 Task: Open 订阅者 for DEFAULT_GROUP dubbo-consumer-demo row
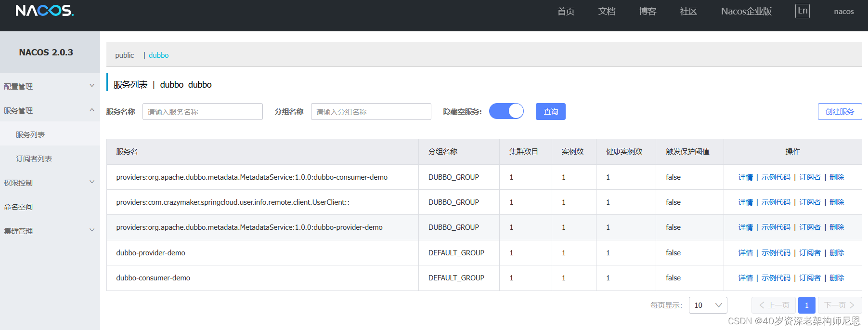click(810, 278)
